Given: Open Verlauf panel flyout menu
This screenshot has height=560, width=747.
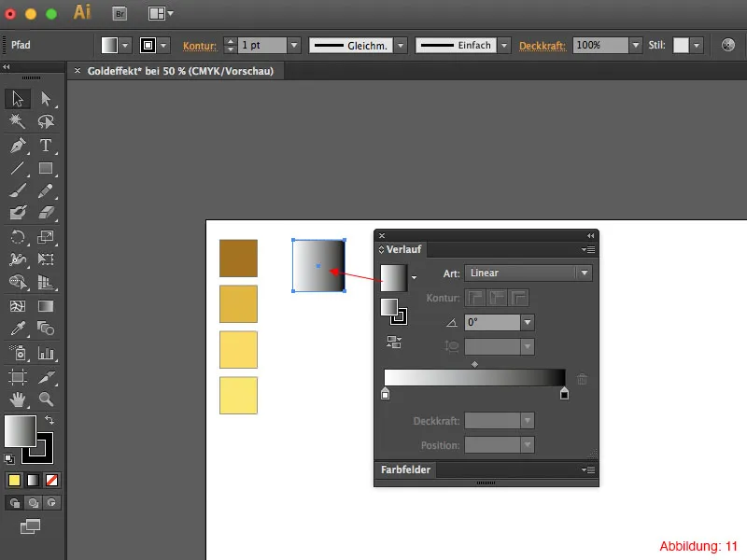Looking at the screenshot, I should [588, 249].
